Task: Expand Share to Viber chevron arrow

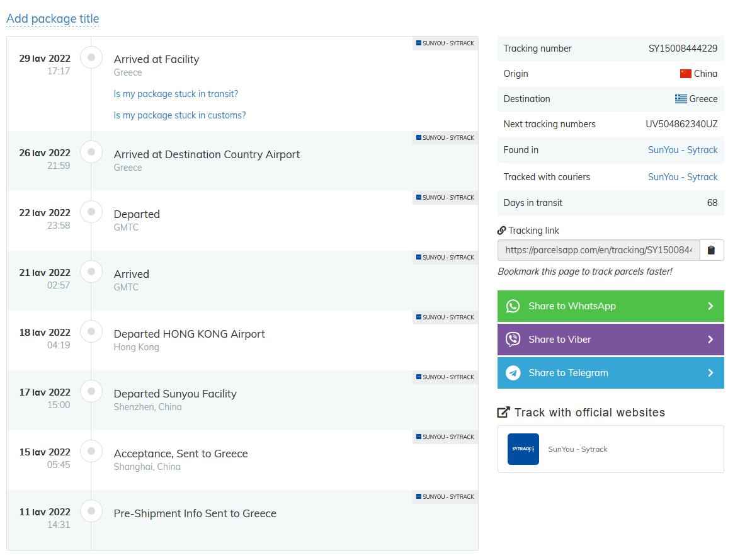Action: click(710, 340)
